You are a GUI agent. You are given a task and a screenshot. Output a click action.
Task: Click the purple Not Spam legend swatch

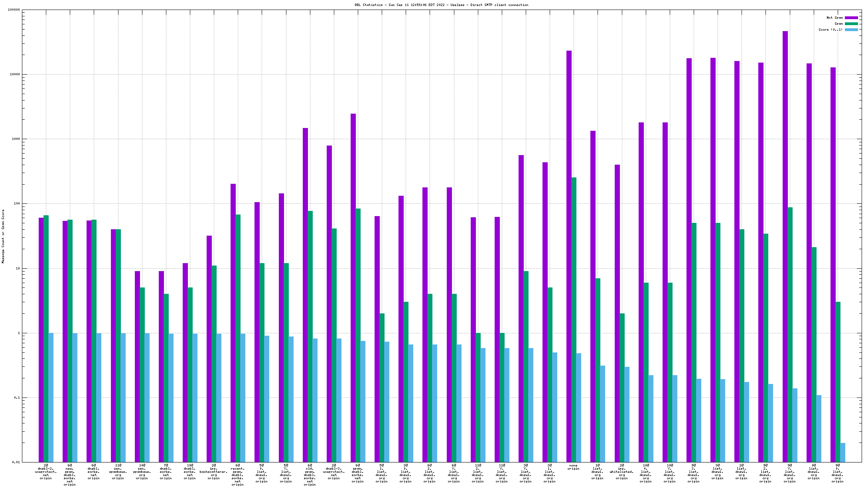[x=851, y=18]
